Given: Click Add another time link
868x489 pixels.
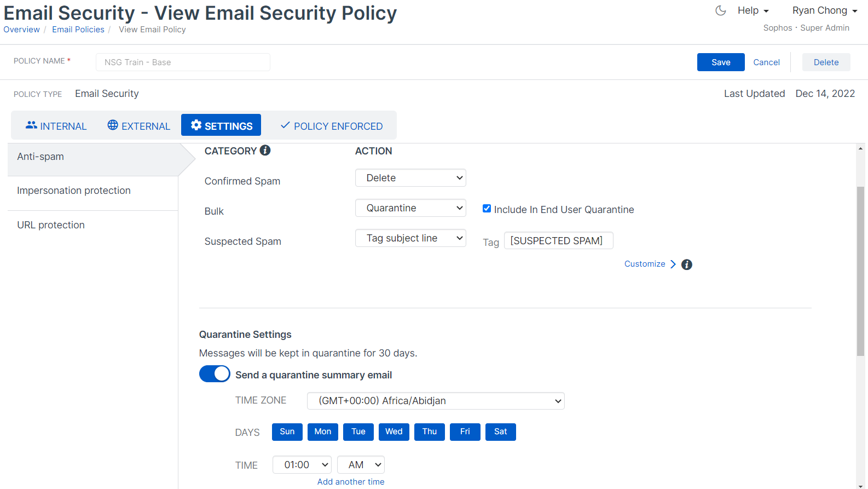Looking at the screenshot, I should click(351, 482).
